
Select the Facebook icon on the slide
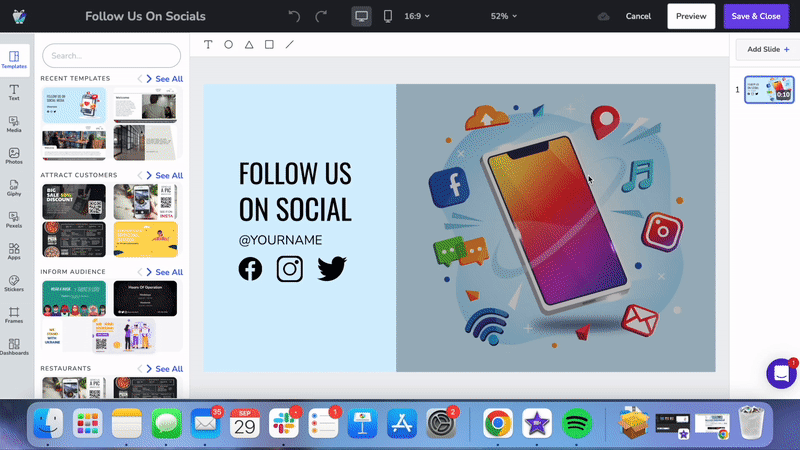[x=250, y=269]
